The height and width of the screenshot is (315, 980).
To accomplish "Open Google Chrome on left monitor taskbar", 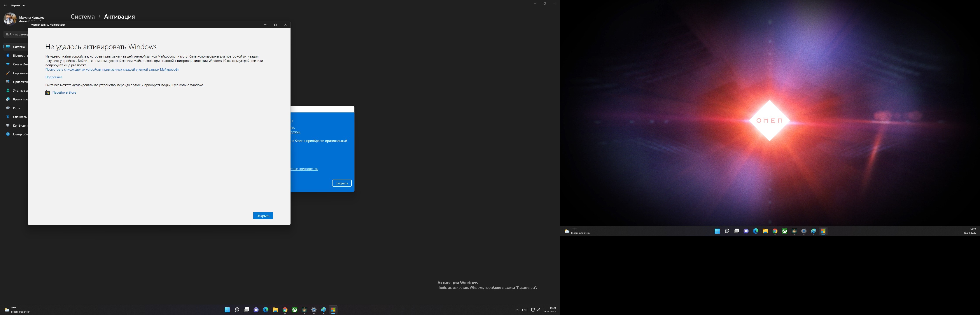I will (x=285, y=310).
